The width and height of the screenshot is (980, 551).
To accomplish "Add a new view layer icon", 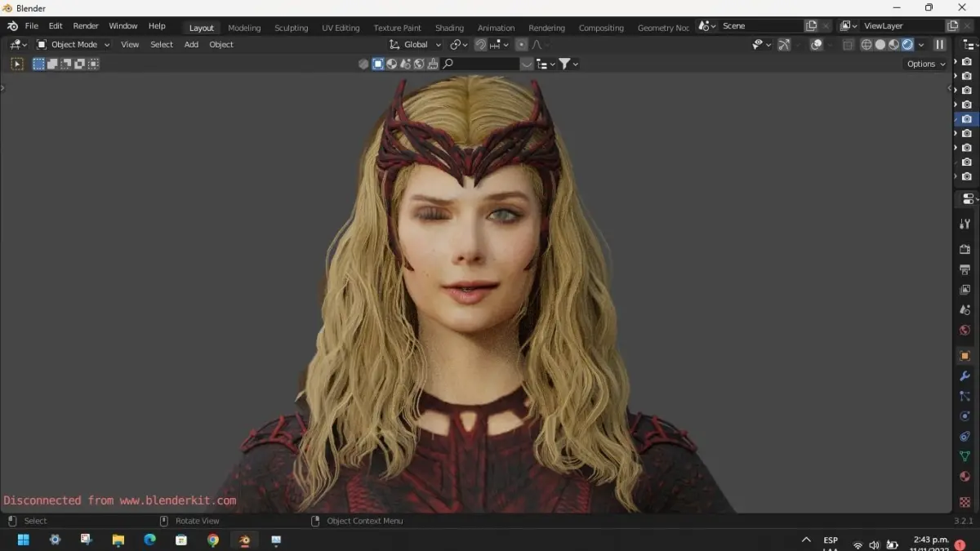I will pos(952,26).
